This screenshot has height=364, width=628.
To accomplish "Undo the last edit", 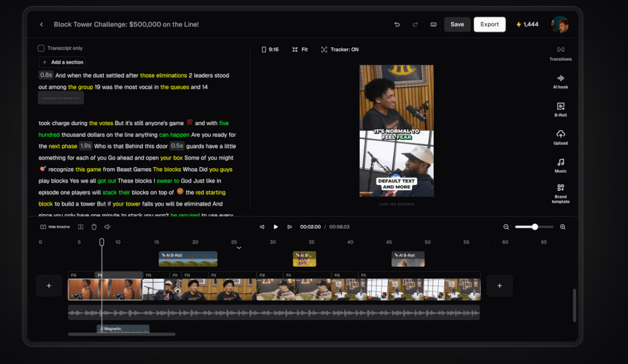I will [397, 24].
